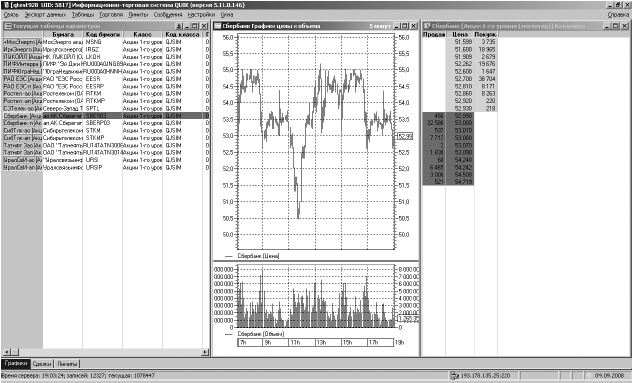Open the Таблицы menu
633x383 pixels.
[x=83, y=15]
